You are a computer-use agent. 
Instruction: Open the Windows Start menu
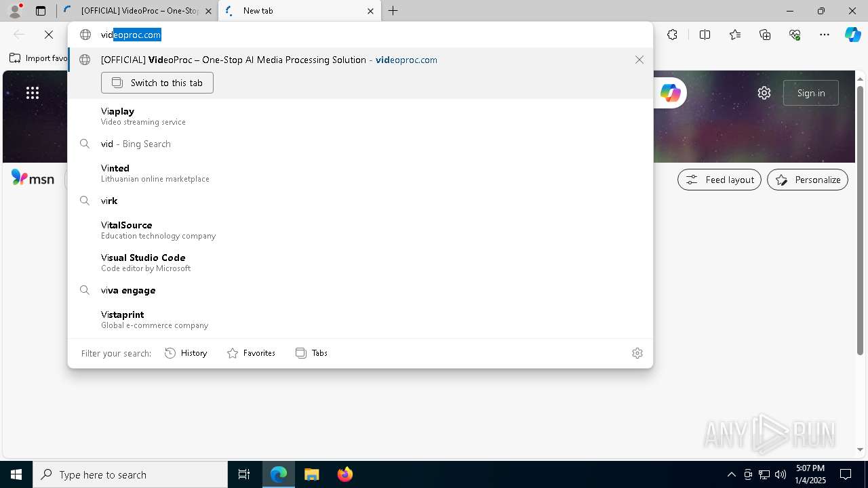(x=16, y=474)
